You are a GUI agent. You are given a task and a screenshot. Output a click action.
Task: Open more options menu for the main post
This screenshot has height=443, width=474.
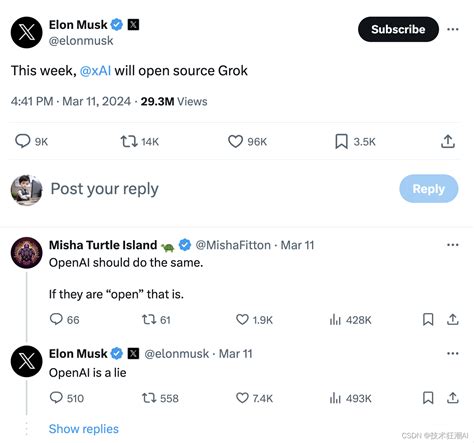(x=453, y=29)
